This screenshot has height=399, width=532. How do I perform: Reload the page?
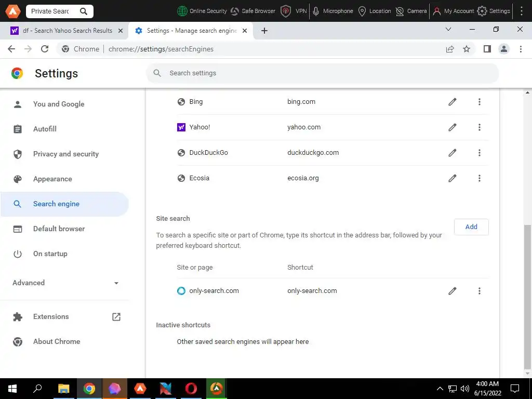[45, 49]
